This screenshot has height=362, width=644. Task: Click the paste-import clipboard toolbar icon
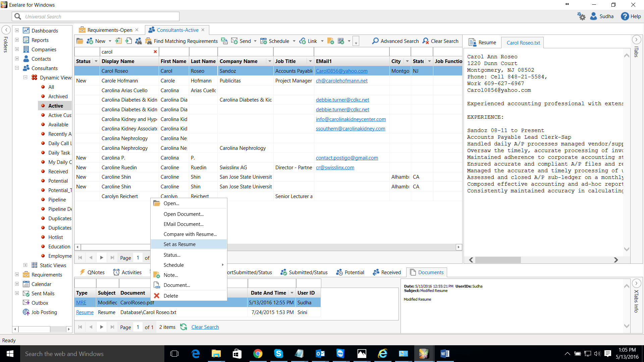tap(118, 41)
